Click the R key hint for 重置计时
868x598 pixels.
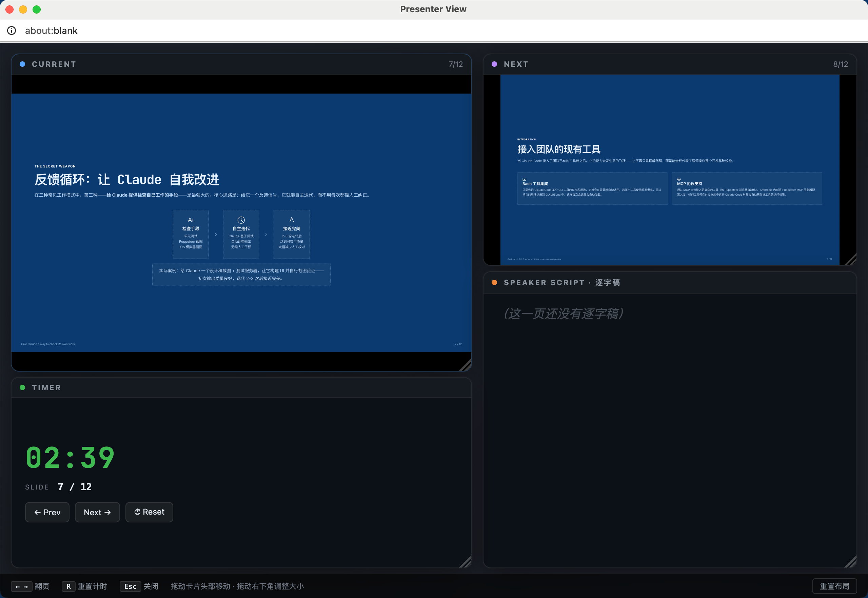click(68, 586)
